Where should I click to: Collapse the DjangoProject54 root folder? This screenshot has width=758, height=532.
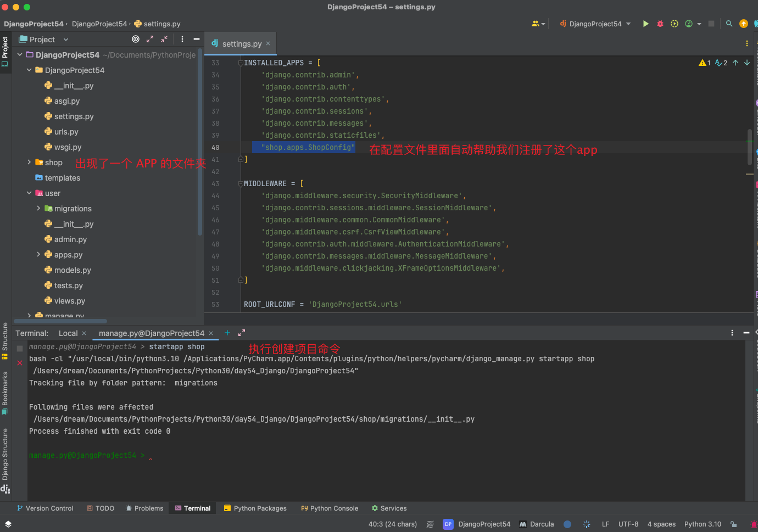point(20,54)
